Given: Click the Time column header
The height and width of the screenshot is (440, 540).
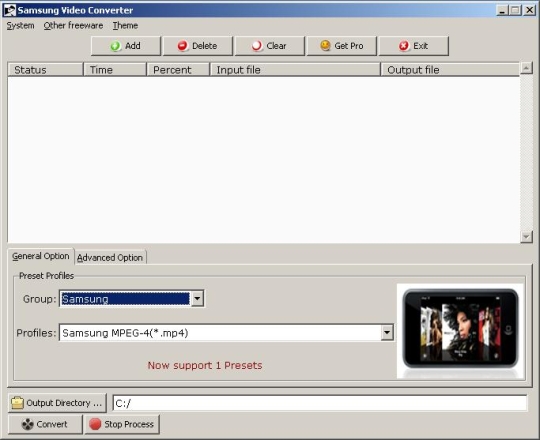Looking at the screenshot, I should coord(115,70).
